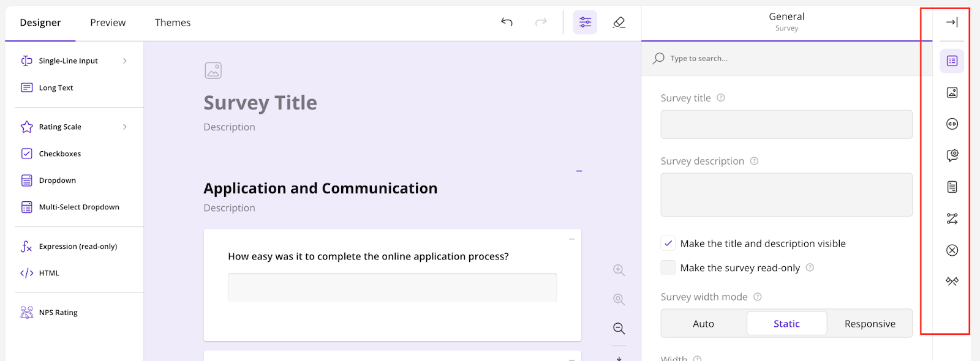Edit the Application and Communication page title
The width and height of the screenshot is (980, 361).
point(320,188)
